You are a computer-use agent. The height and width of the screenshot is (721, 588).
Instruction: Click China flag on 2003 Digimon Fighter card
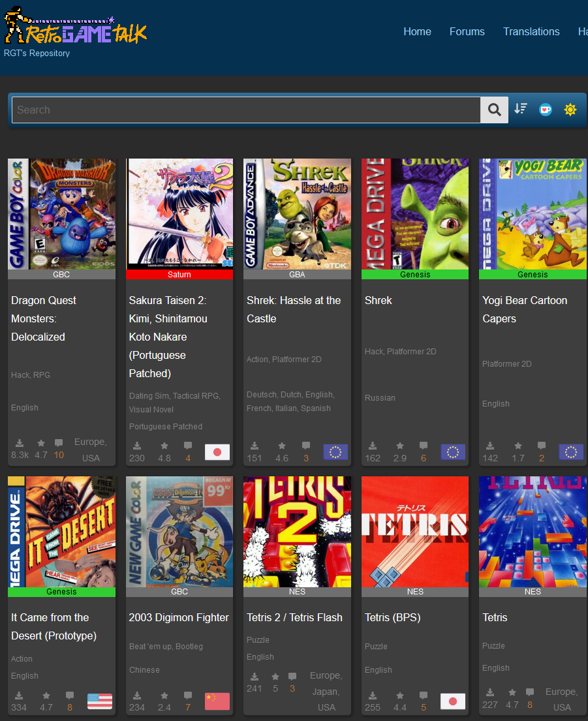(x=217, y=701)
